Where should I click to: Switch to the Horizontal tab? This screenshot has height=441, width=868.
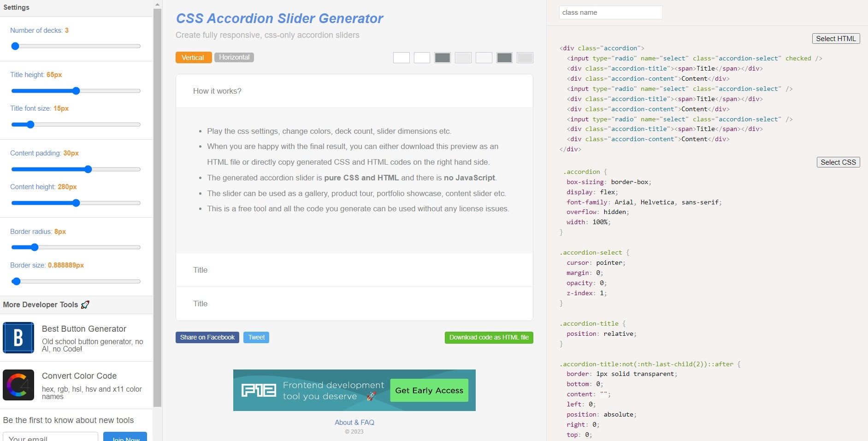point(234,57)
